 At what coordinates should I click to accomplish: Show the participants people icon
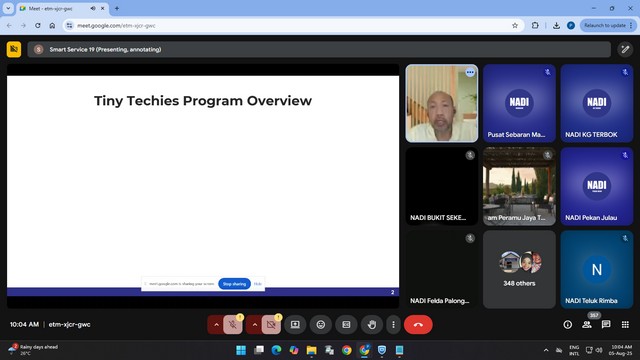[587, 324]
